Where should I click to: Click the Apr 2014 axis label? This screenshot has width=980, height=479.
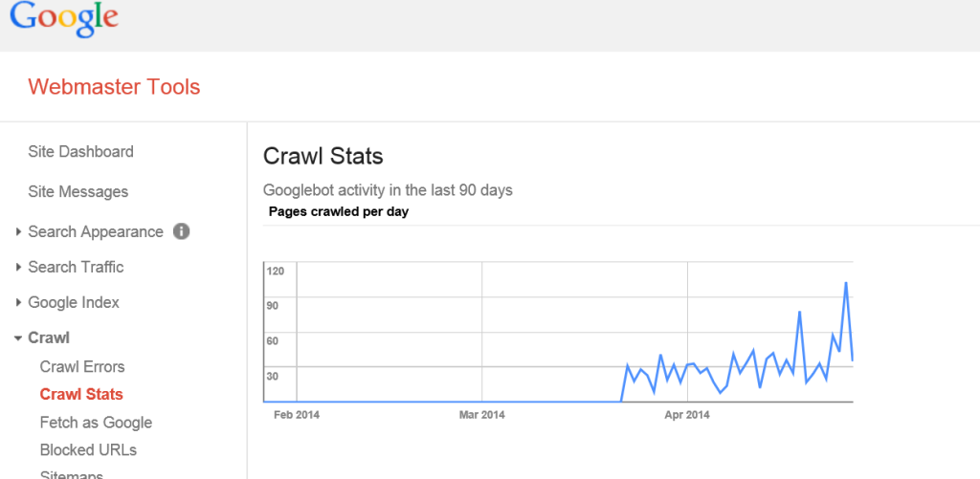click(x=687, y=415)
